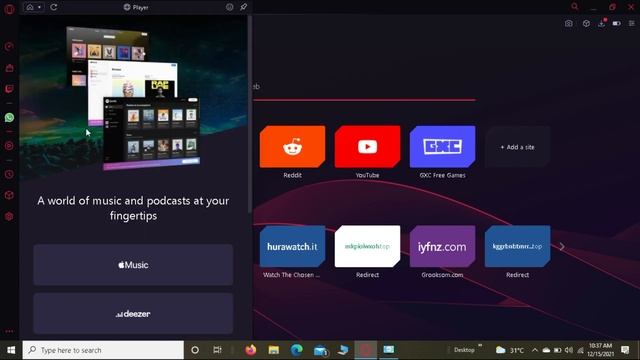Launch Firefox from the taskbar
640x360 pixels.
pyautogui.click(x=251, y=350)
